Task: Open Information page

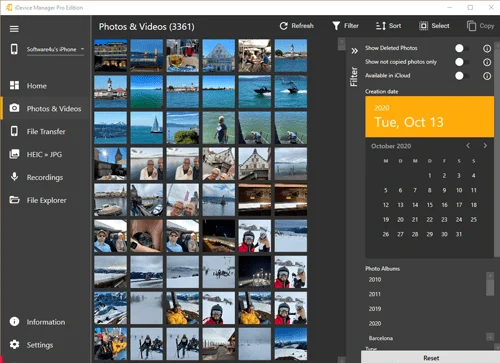Action: point(46,322)
